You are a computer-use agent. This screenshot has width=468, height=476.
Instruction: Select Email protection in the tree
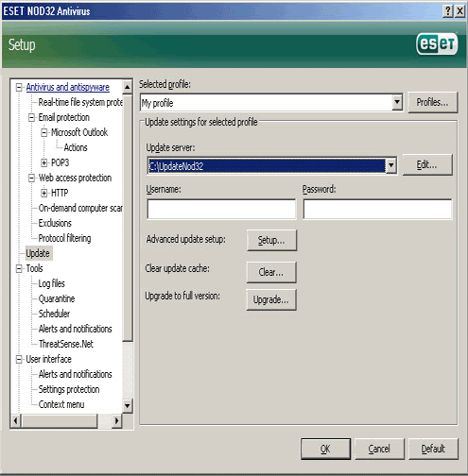[x=64, y=117]
